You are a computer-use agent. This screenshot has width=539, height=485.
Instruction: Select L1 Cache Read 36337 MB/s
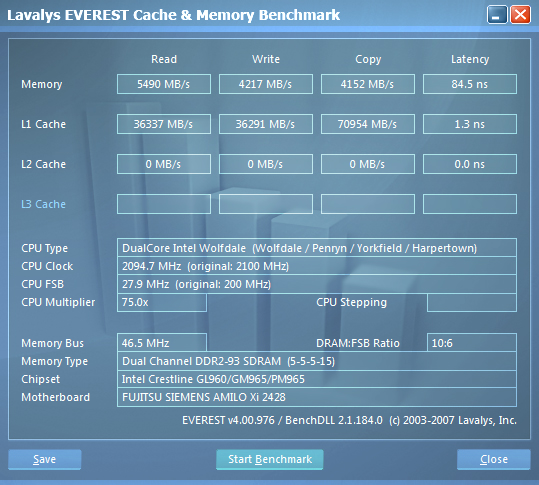click(164, 124)
